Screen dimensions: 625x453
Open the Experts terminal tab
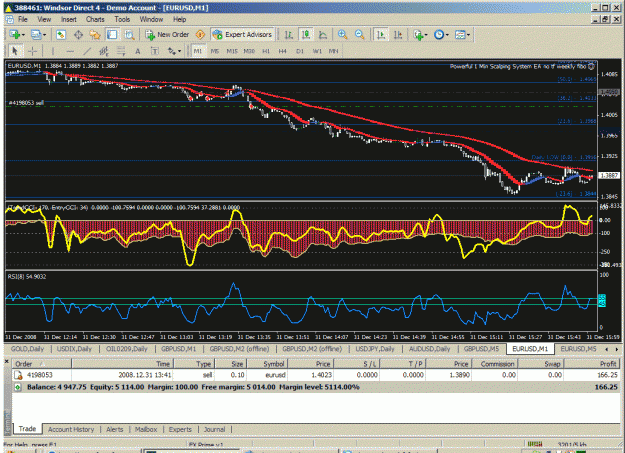click(180, 429)
